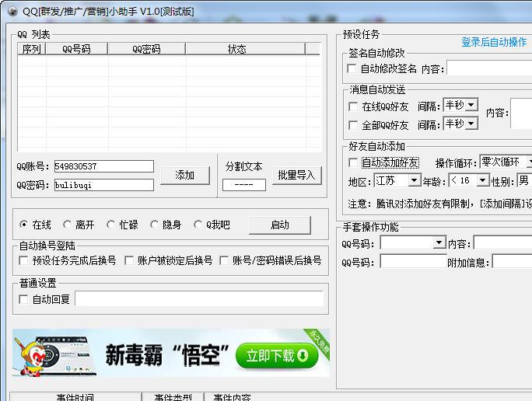Viewport: 532px width, 401px height.
Task: Click the green 立即下载 download button
Action: coord(278,355)
